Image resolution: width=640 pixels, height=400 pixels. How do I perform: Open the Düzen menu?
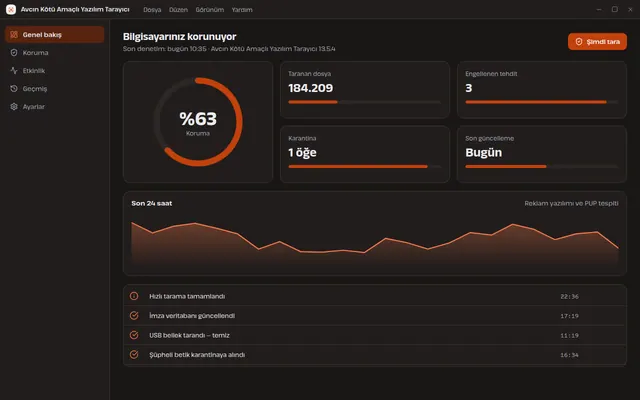[178, 9]
